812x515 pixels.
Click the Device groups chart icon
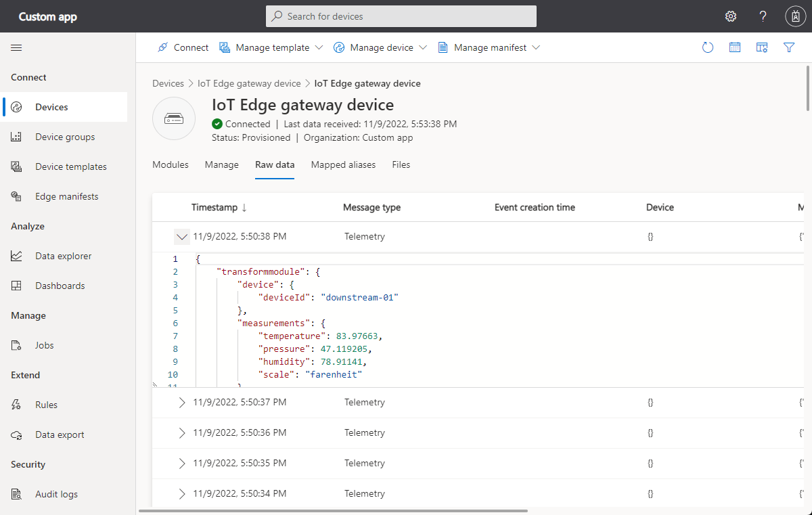click(x=17, y=137)
